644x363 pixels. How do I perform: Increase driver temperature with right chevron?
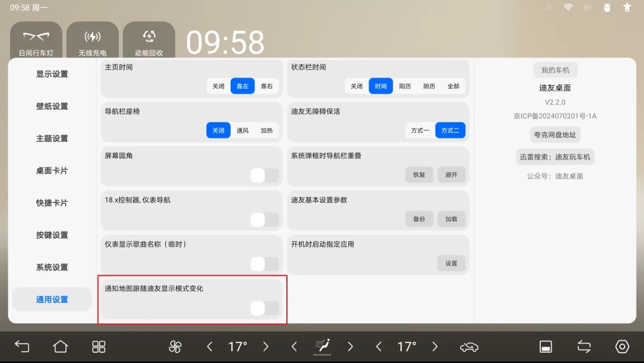point(266,346)
